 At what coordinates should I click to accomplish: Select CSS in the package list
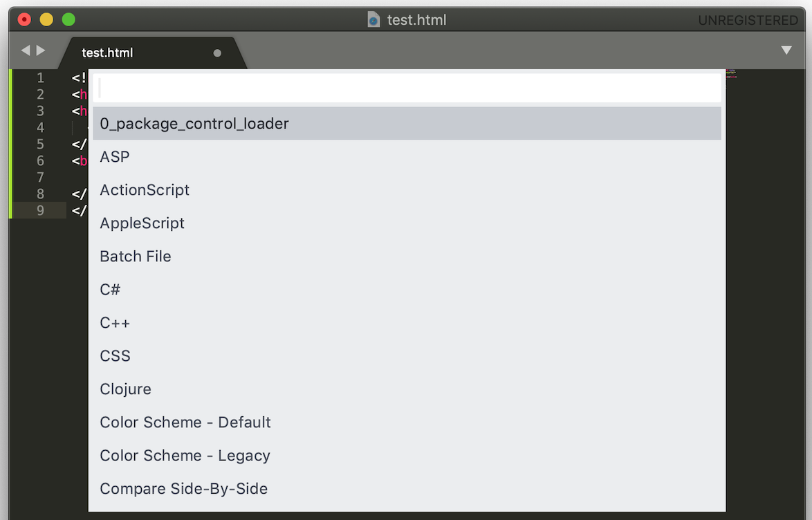point(407,355)
